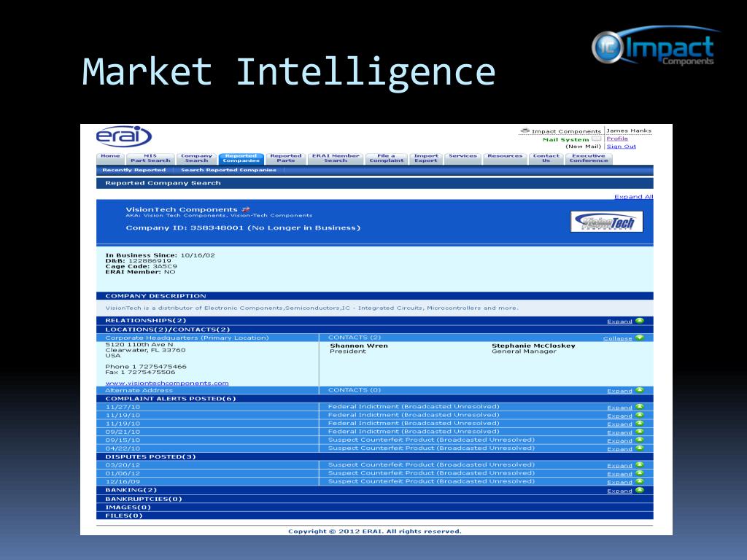Click the printer icon beside Impact Components
The image size is (747, 560).
(x=525, y=131)
